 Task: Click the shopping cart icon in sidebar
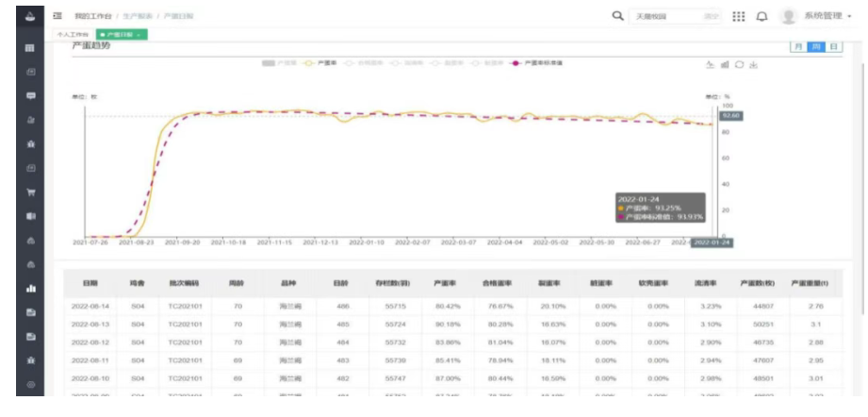(x=30, y=192)
